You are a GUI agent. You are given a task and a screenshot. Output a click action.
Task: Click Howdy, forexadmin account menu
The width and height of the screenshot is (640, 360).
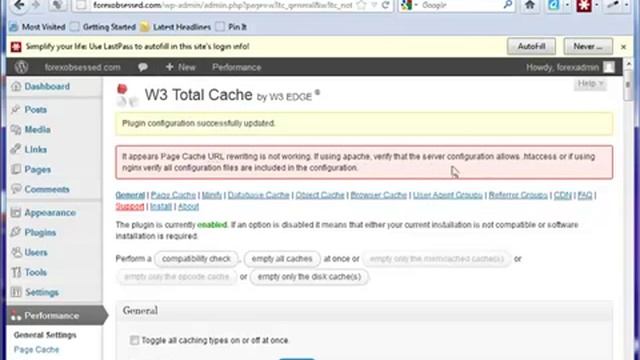(x=570, y=67)
